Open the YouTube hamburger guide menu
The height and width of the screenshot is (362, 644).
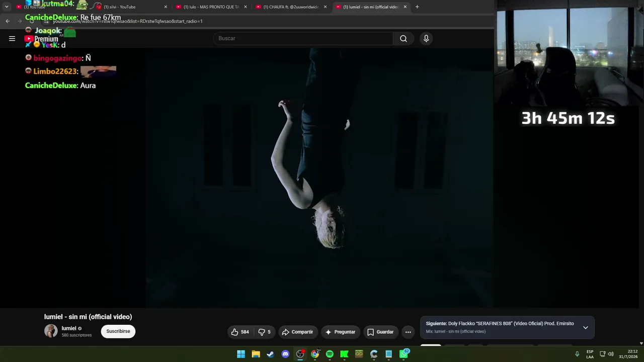[x=12, y=38]
